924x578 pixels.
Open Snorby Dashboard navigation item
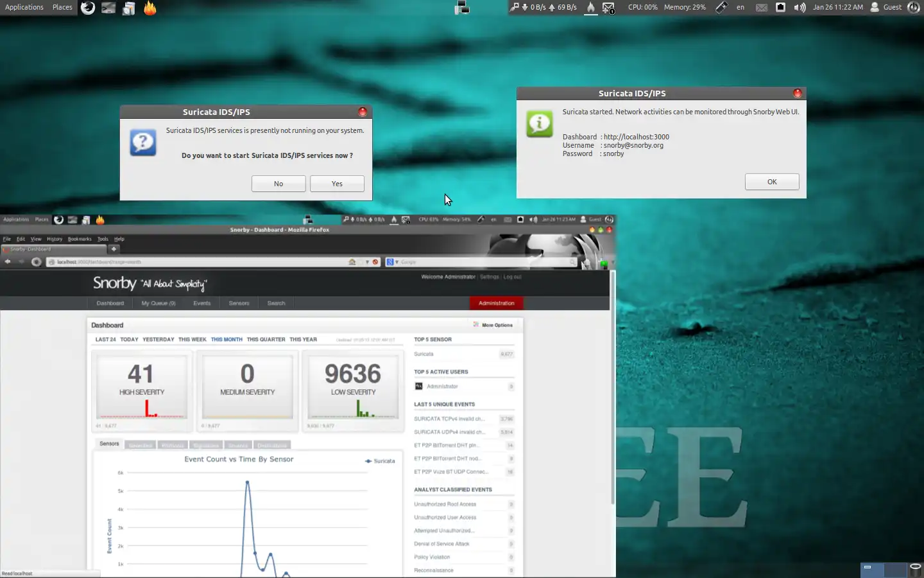110,303
